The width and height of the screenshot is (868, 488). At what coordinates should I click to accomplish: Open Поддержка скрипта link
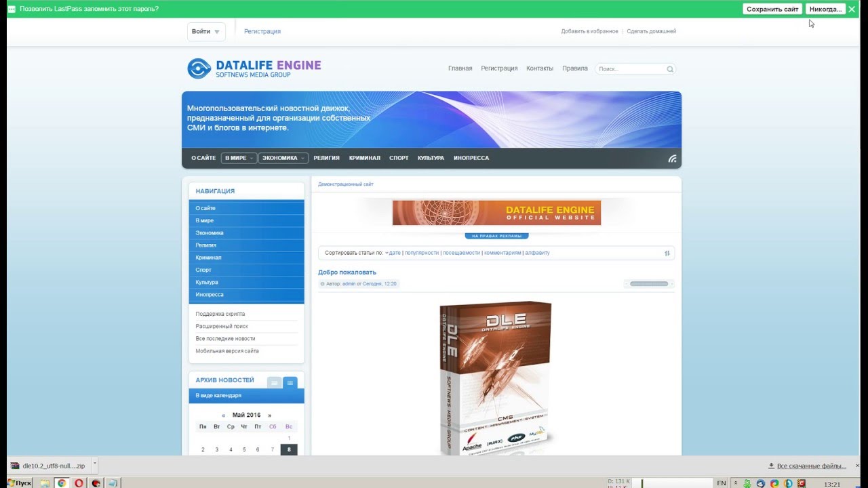[x=220, y=314]
